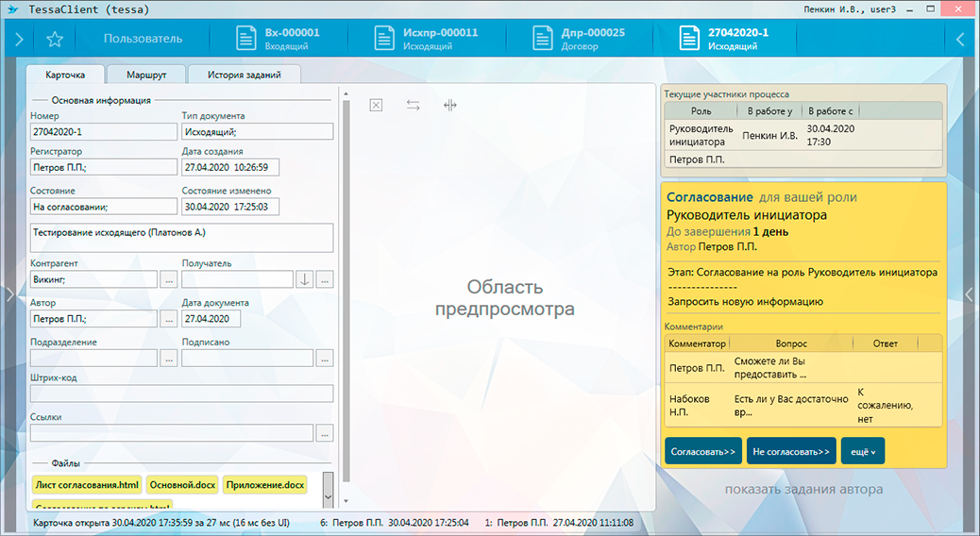This screenshot has width=980, height=536.
Task: Click the crossed-box icon in preview toolbar
Action: tap(376, 105)
